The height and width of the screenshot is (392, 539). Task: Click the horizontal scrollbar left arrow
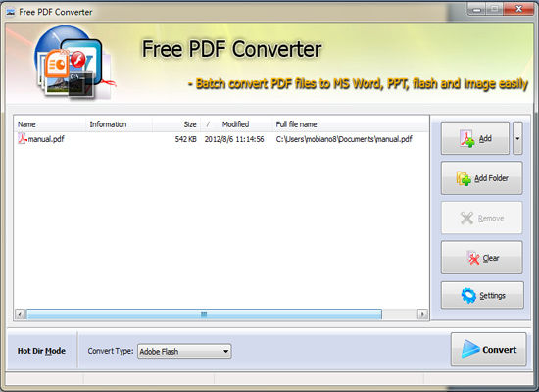click(21, 314)
